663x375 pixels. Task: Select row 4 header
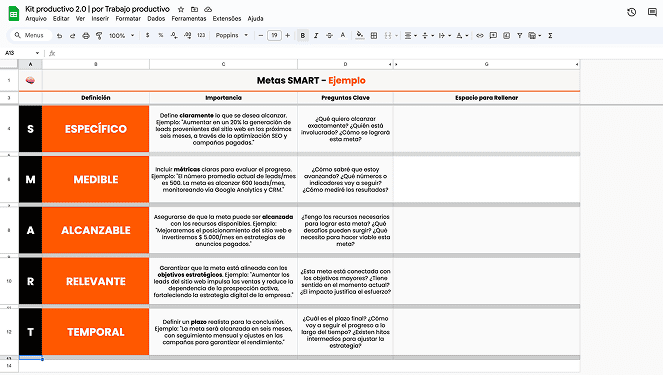9,129
